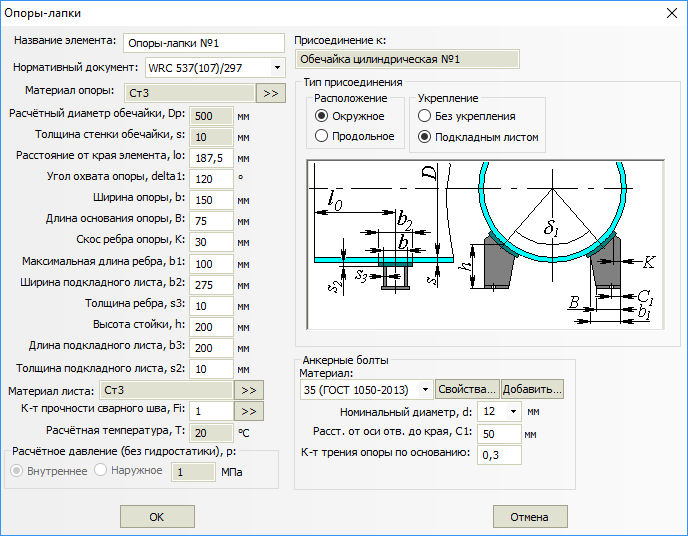
Task: Click the 'Добавить...' button
Action: click(532, 389)
